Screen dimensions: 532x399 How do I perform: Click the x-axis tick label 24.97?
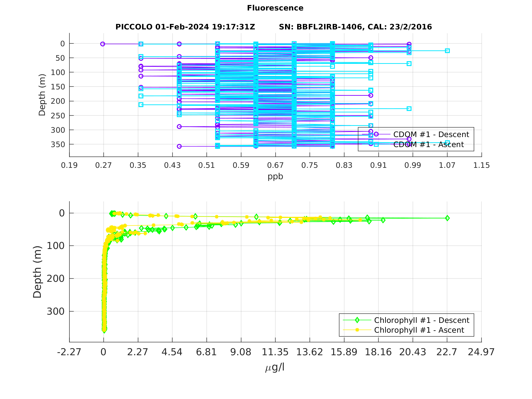(481, 352)
